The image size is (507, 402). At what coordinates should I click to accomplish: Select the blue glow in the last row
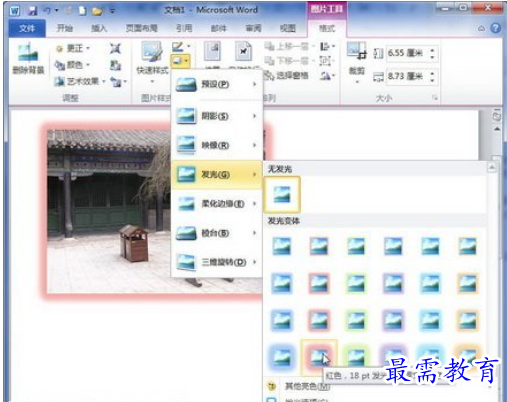pyautogui.click(x=282, y=358)
